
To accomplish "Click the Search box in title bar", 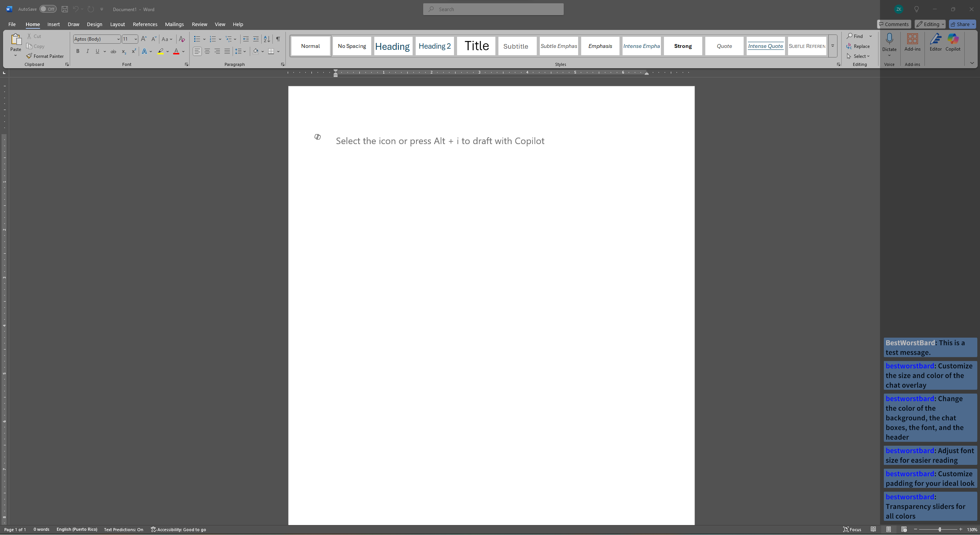I will click(493, 9).
